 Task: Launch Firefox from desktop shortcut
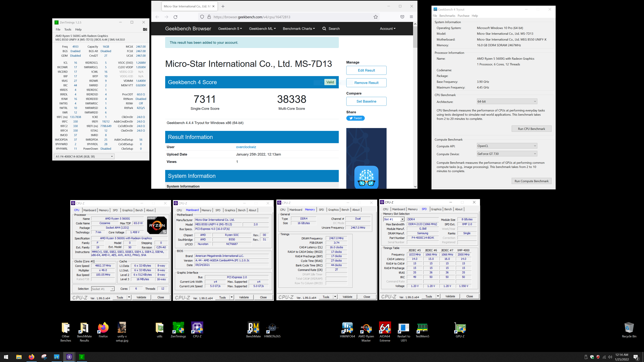click(x=103, y=330)
